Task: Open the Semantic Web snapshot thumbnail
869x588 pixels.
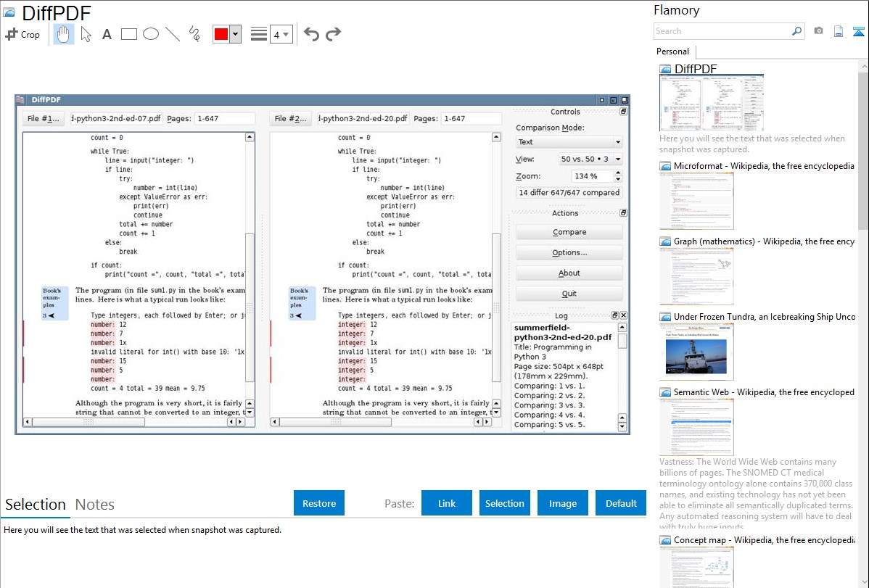Action: [696, 427]
